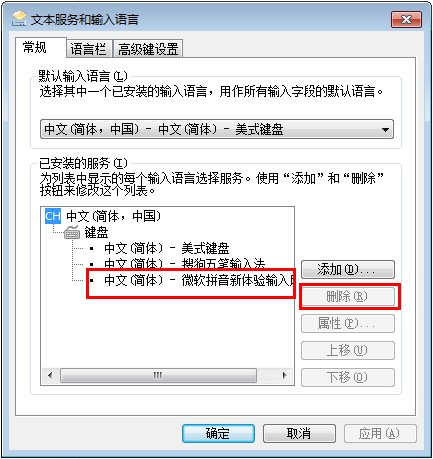
Task: Click the dialog title bar app icon
Action: 19,19
